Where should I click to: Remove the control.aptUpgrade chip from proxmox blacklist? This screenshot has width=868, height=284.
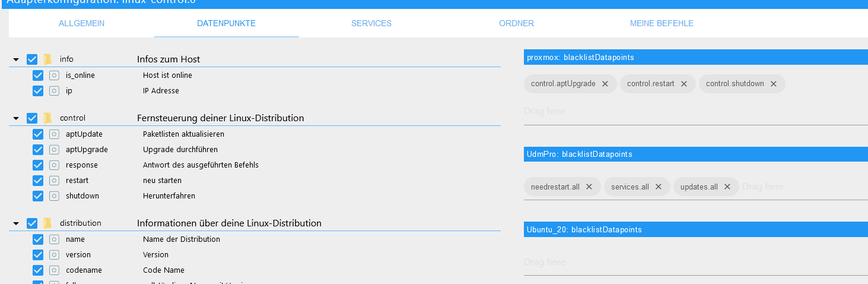click(x=605, y=84)
